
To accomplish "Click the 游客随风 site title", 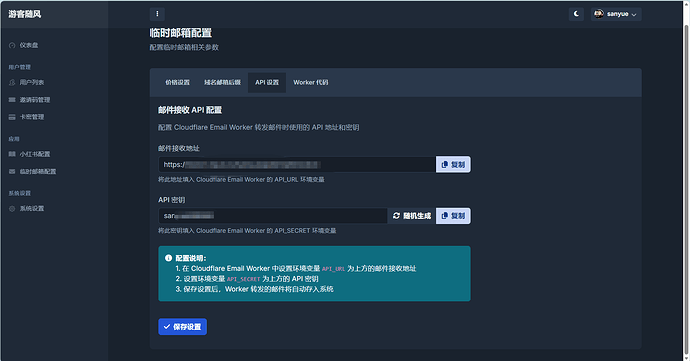I will (x=25, y=14).
